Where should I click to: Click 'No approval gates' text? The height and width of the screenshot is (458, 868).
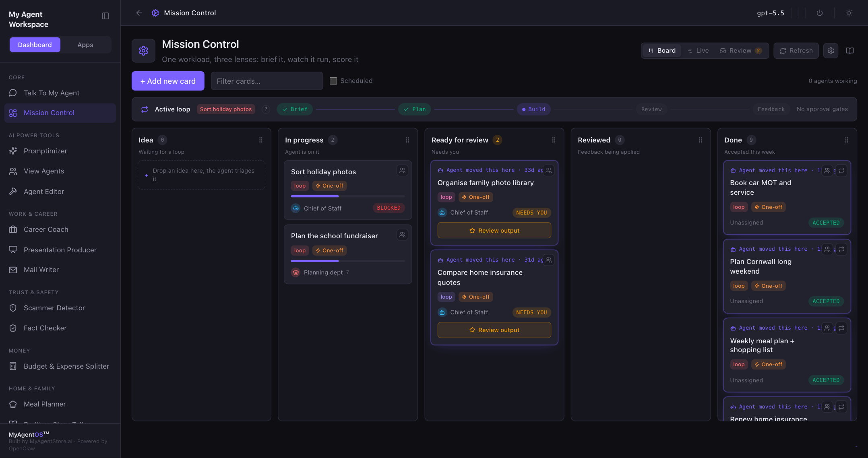click(x=822, y=109)
